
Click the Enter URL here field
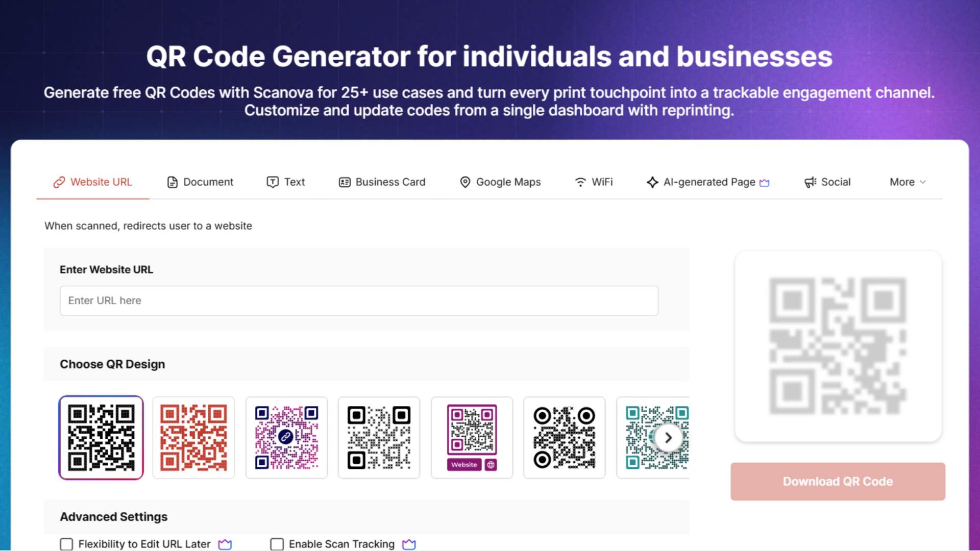pyautogui.click(x=359, y=300)
